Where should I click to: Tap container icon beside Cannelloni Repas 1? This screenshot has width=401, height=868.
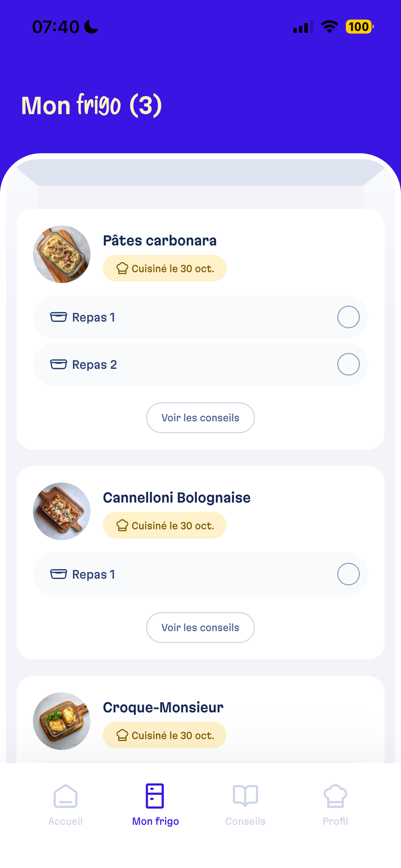(x=59, y=574)
